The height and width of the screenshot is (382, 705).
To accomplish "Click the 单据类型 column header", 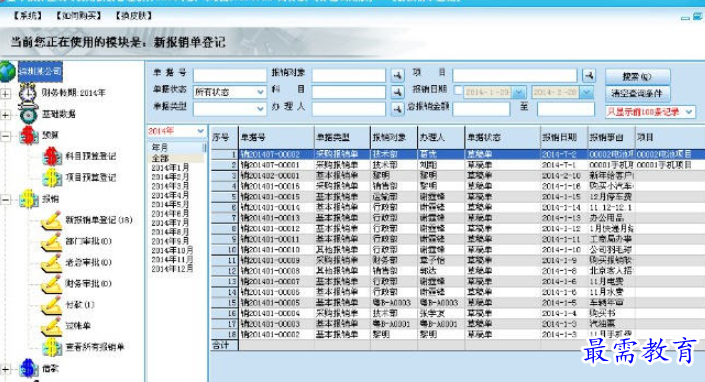I will 342,138.
